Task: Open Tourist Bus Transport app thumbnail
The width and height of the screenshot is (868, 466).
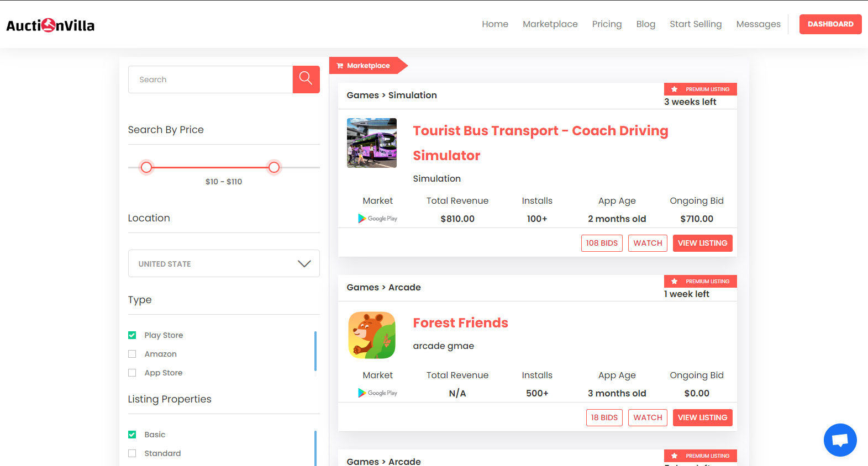Action: (x=372, y=143)
